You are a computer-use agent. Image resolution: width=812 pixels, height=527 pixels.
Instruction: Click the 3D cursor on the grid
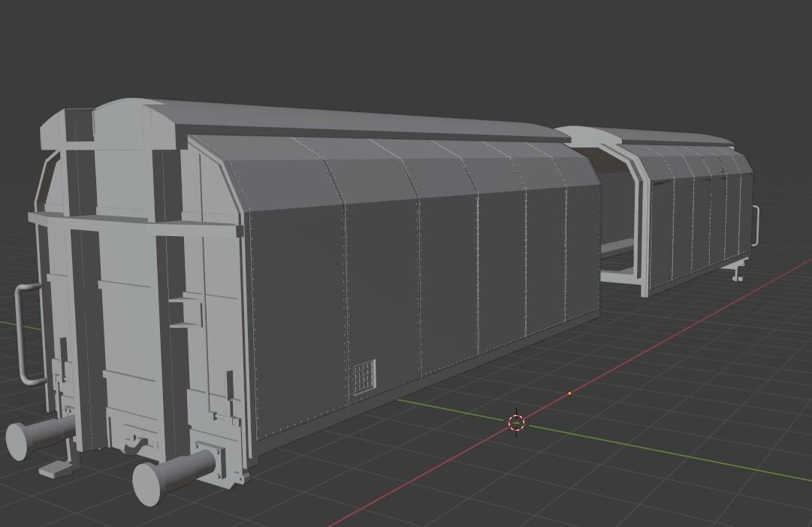tap(516, 423)
